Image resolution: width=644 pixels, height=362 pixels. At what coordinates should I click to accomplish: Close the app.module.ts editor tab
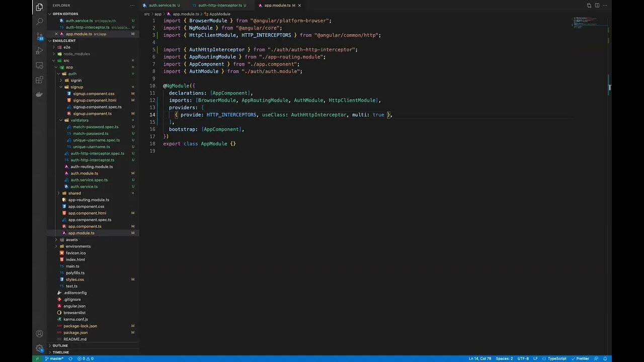(x=299, y=6)
